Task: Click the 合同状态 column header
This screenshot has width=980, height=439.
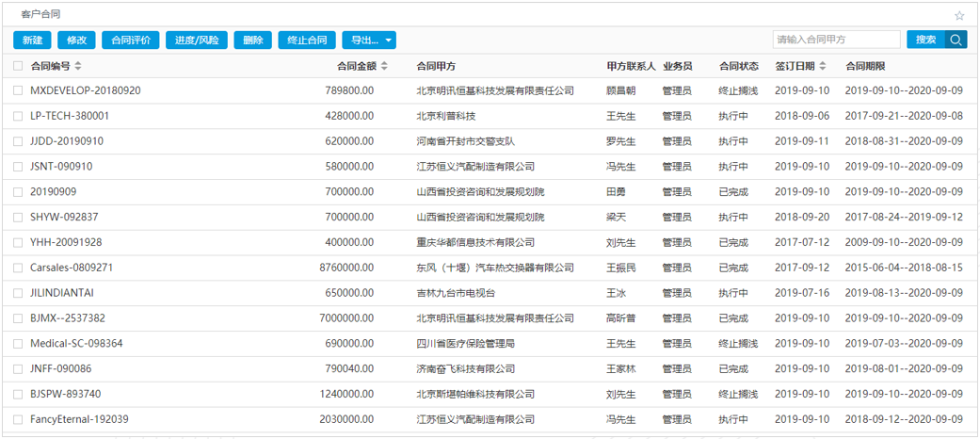Action: coord(739,66)
